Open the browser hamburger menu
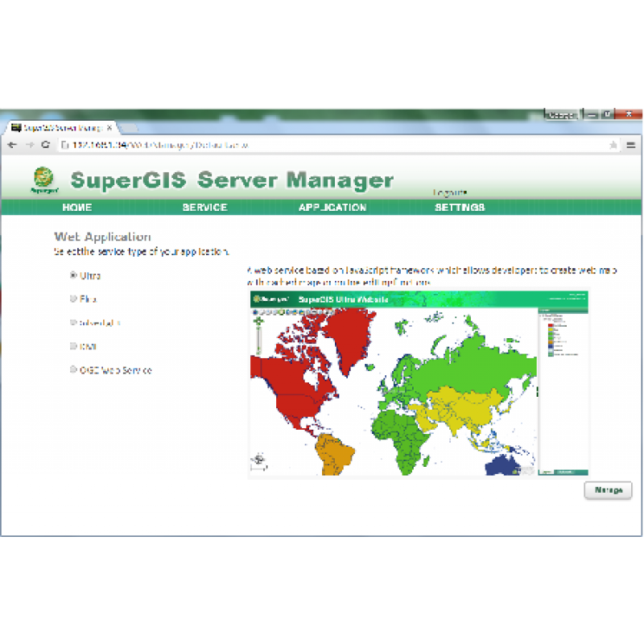This screenshot has width=644, height=644. [x=631, y=146]
